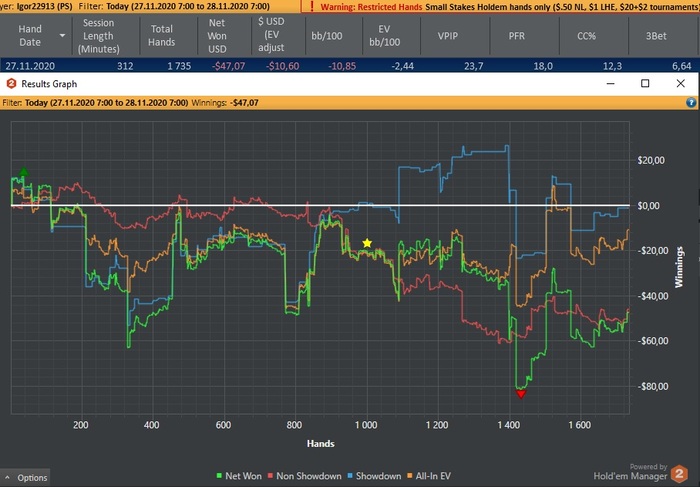The height and width of the screenshot is (487, 700).
Task: Click the Hold'em Manager 2 logo in title bar
Action: pos(11,83)
